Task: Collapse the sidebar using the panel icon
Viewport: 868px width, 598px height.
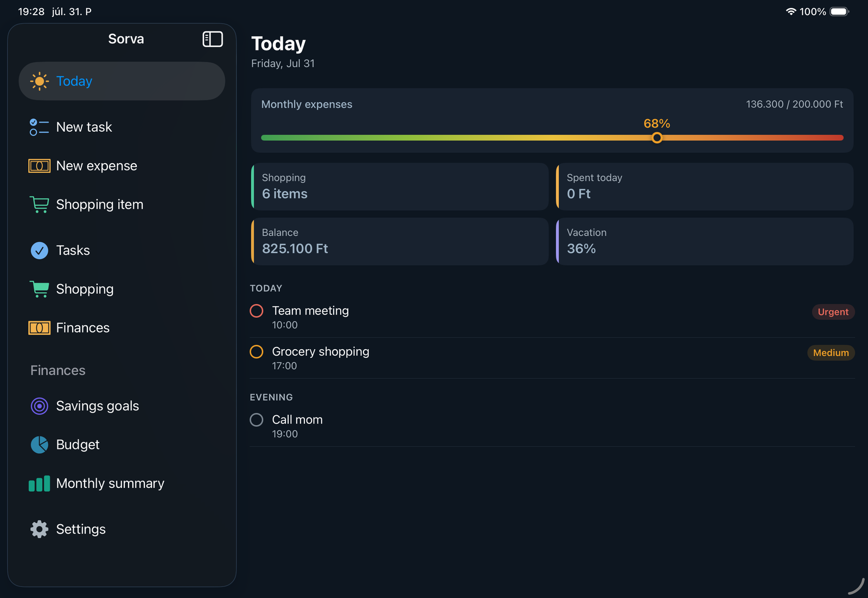Action: [213, 39]
